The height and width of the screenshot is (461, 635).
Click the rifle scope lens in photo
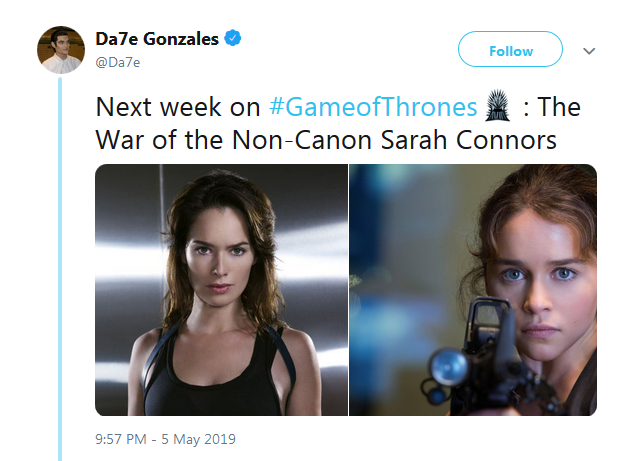click(x=449, y=367)
